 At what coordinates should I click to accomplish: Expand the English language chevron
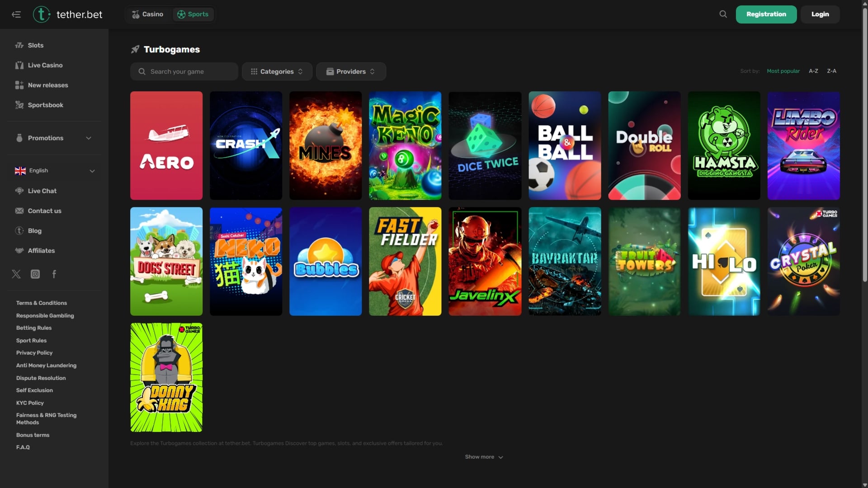[x=92, y=171]
